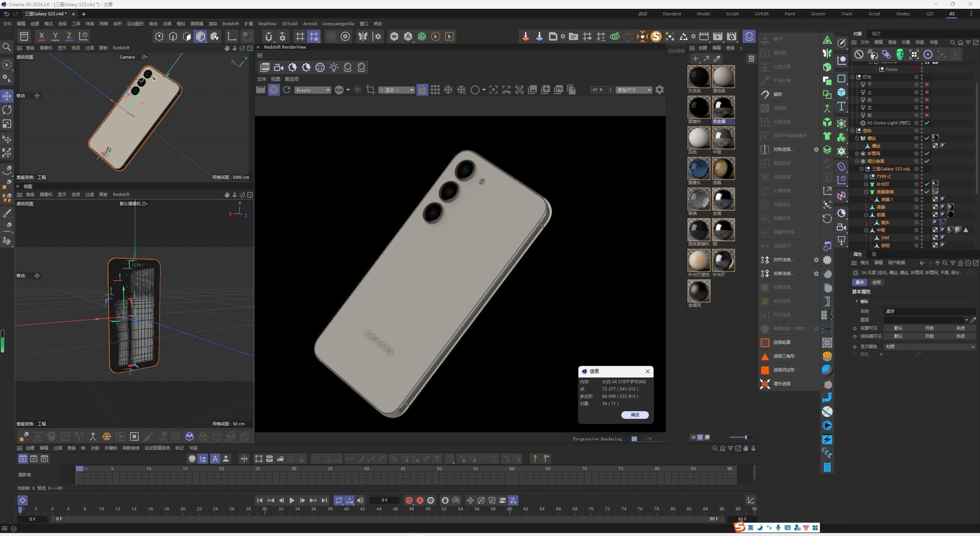Lock the X axis in top toolbar
Screen dimensions: 980x536
pyautogui.click(x=41, y=36)
